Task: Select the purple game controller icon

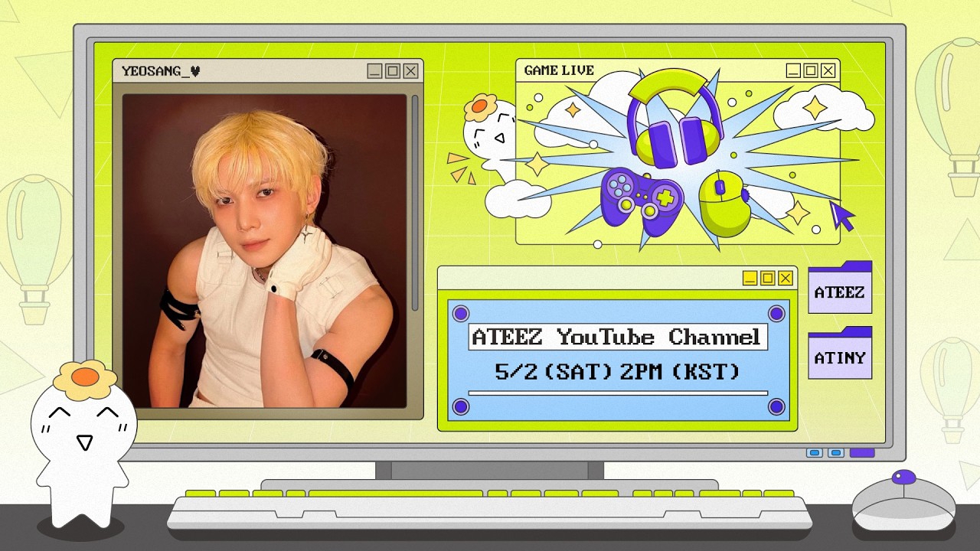Action: click(642, 202)
